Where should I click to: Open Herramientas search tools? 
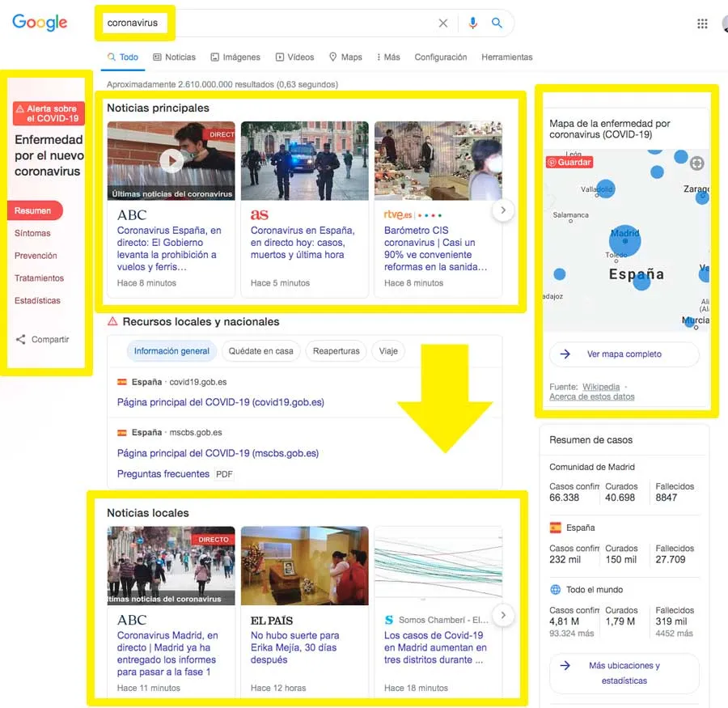point(506,57)
